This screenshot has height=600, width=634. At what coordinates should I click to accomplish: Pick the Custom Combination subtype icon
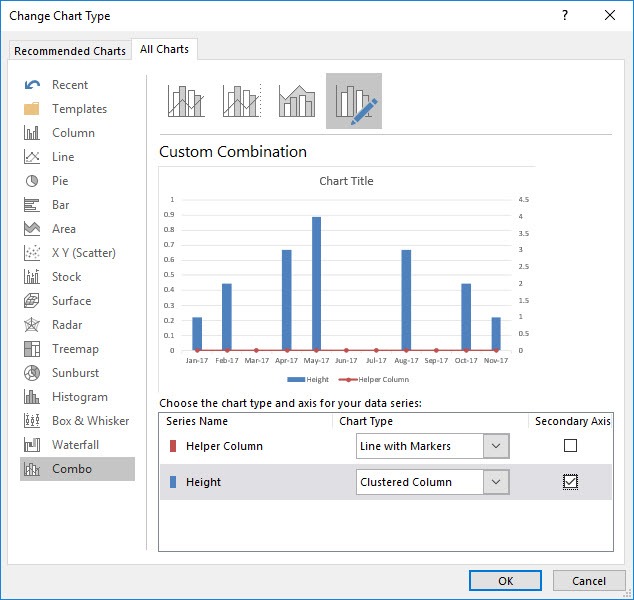[354, 101]
